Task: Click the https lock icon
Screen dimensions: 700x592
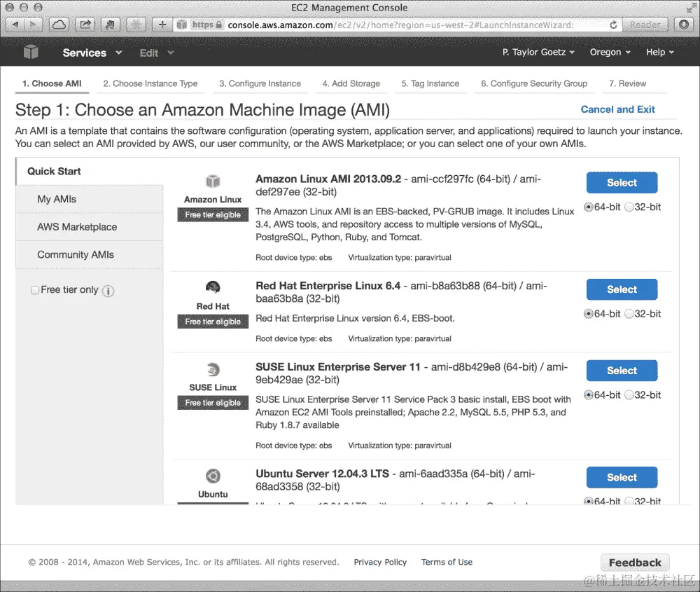Action: click(x=218, y=25)
